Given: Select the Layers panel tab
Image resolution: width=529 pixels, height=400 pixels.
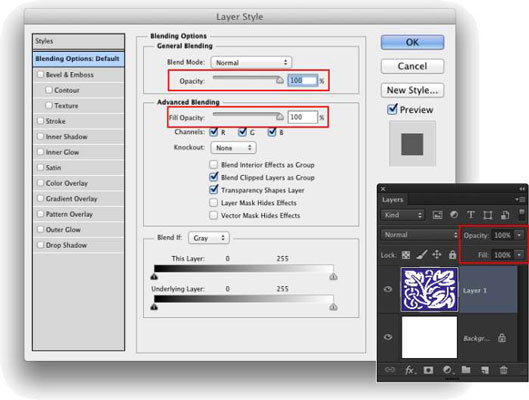Looking at the screenshot, I should 393,200.
